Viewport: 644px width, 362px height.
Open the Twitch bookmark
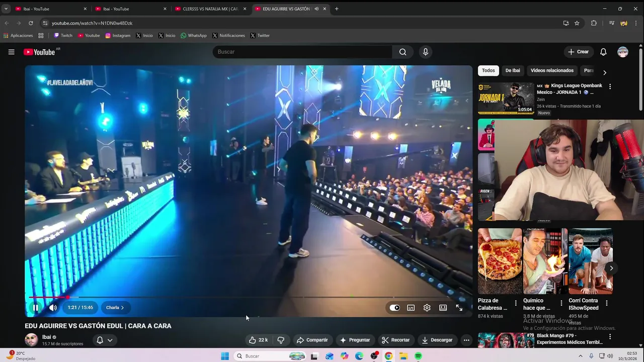(63, 36)
